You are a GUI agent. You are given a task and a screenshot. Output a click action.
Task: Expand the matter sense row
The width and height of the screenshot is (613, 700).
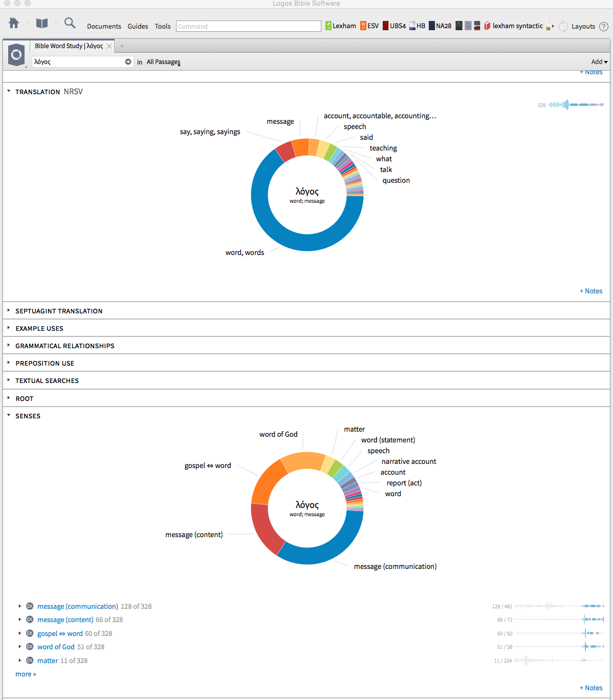(20, 660)
